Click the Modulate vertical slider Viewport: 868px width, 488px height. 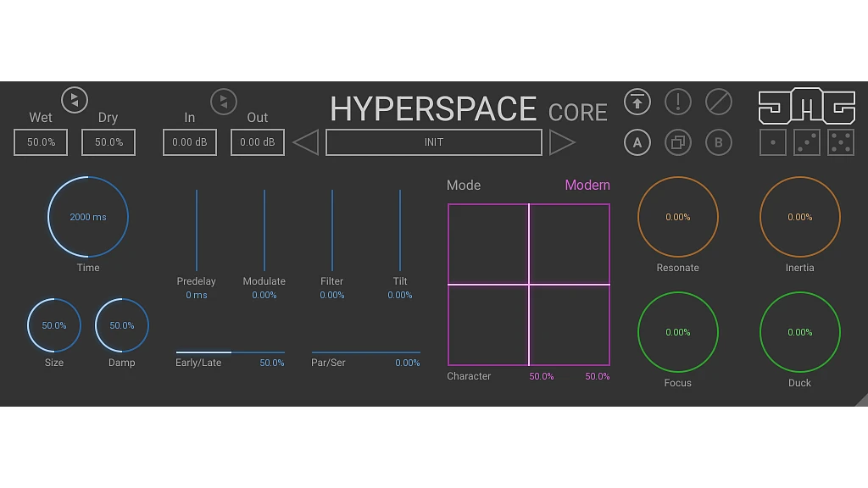tap(264, 230)
